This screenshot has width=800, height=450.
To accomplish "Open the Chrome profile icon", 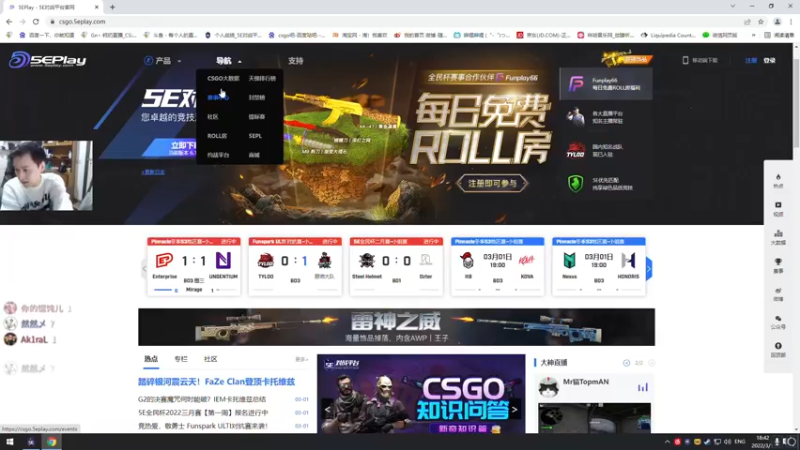I will [777, 21].
